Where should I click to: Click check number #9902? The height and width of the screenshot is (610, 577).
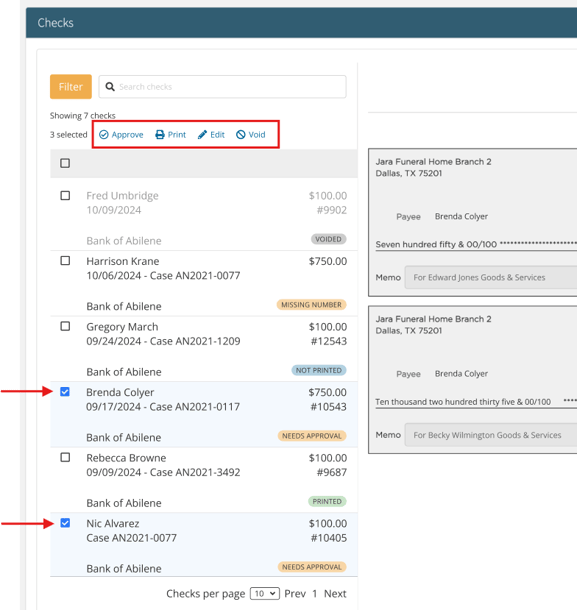(x=332, y=210)
